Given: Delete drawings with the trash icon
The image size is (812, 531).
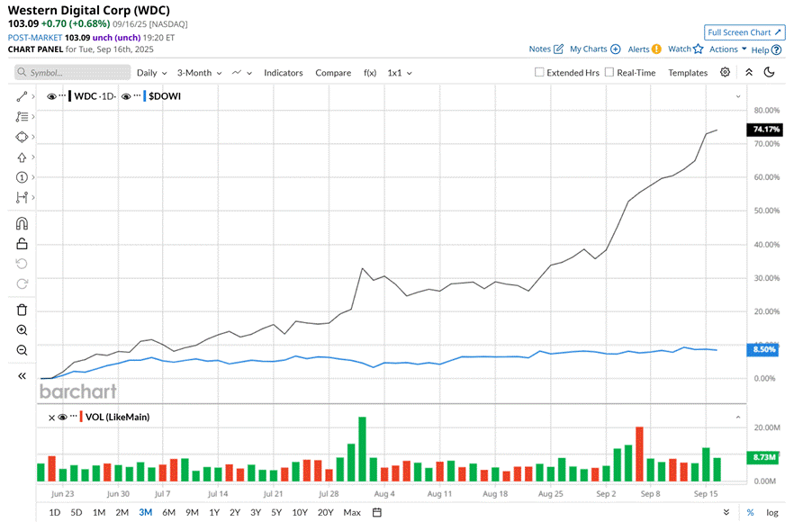Looking at the screenshot, I should coord(22,310).
